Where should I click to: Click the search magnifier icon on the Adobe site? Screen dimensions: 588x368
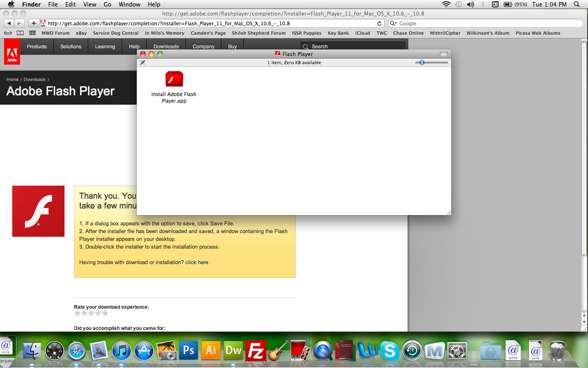tap(305, 47)
